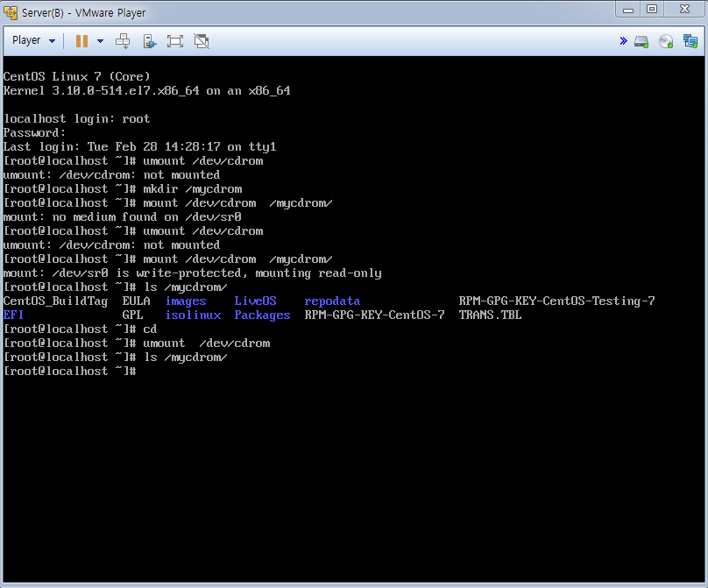Enter full screen mode
708x588 pixels.
[175, 41]
